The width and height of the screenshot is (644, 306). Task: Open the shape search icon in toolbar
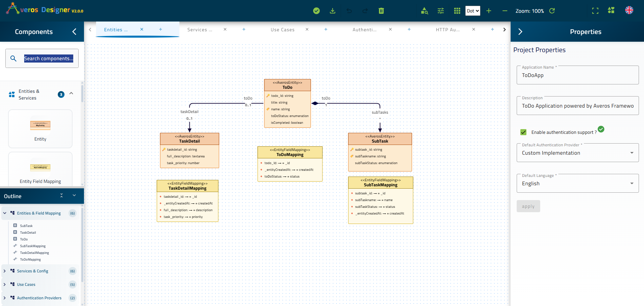(424, 11)
